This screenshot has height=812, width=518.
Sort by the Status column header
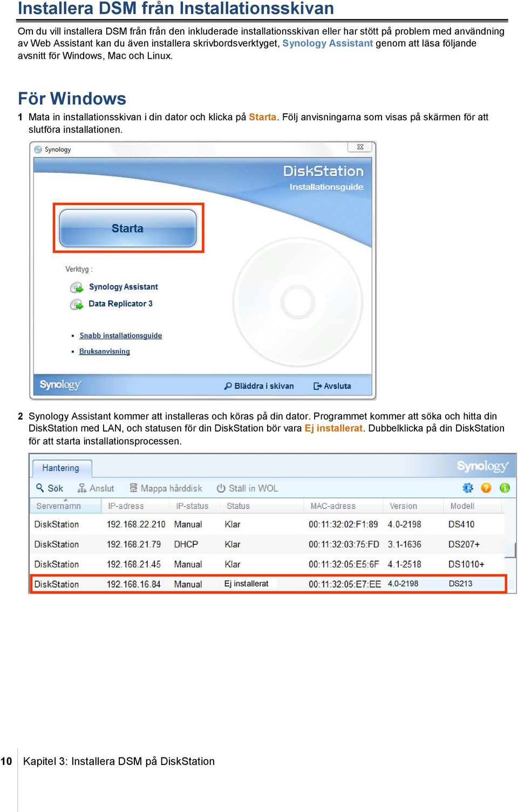click(x=262, y=506)
